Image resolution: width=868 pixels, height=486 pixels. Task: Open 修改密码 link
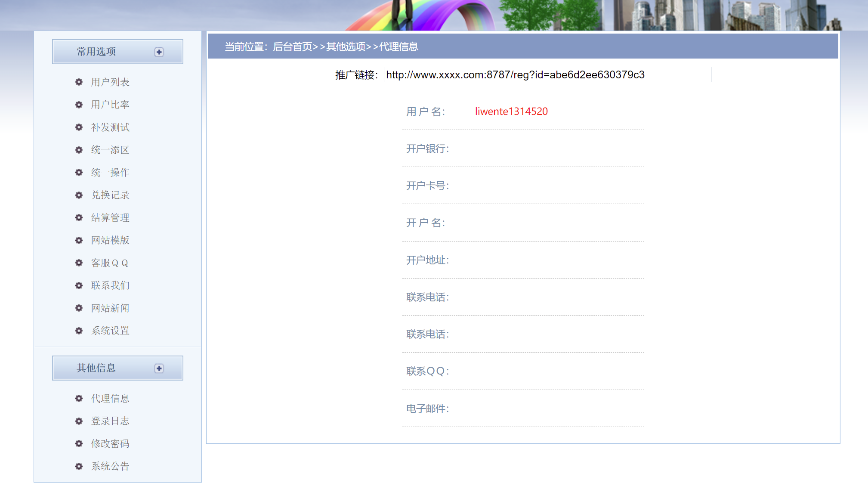click(110, 444)
